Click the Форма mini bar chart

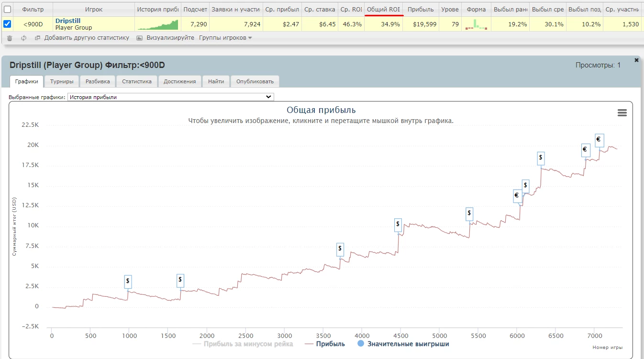pyautogui.click(x=476, y=24)
